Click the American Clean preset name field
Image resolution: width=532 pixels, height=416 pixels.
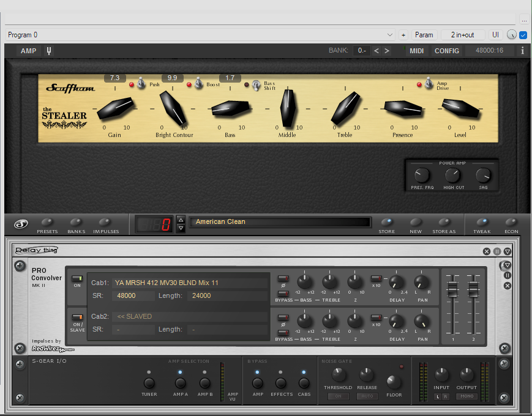tap(280, 221)
